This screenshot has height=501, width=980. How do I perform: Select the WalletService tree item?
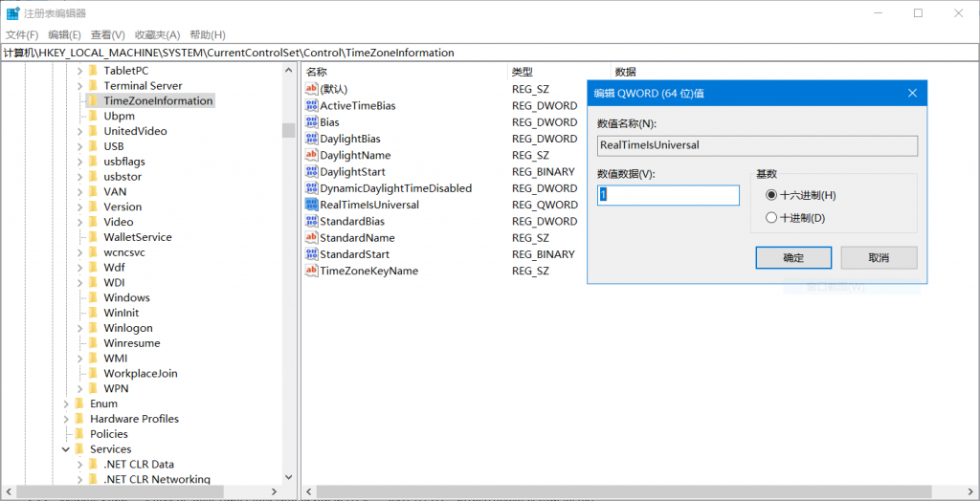pyautogui.click(x=138, y=237)
